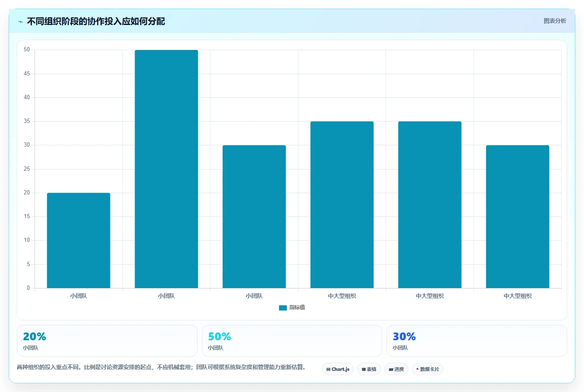584x392 pixels.
Task: Click the y-axis label 15
Action: coord(27,216)
